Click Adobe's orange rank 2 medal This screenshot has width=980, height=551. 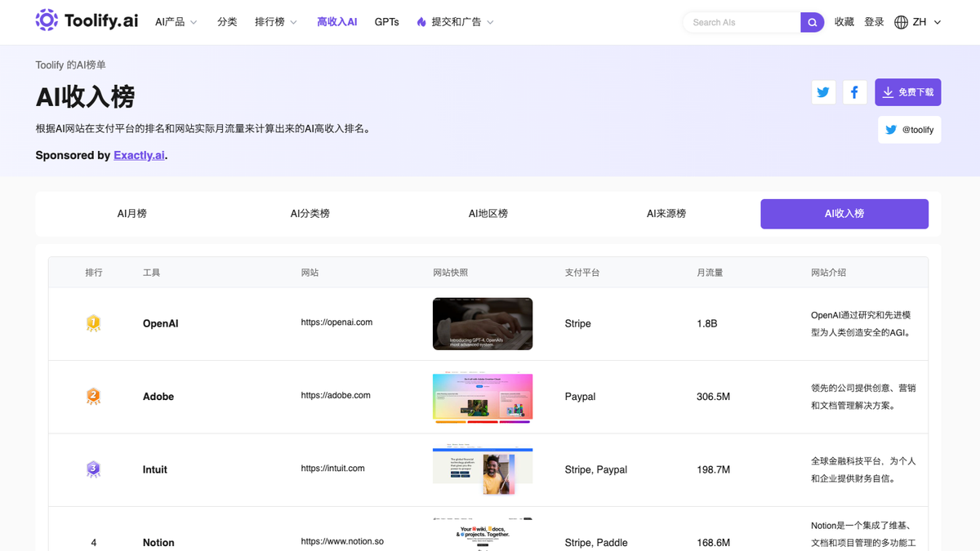pos(93,397)
